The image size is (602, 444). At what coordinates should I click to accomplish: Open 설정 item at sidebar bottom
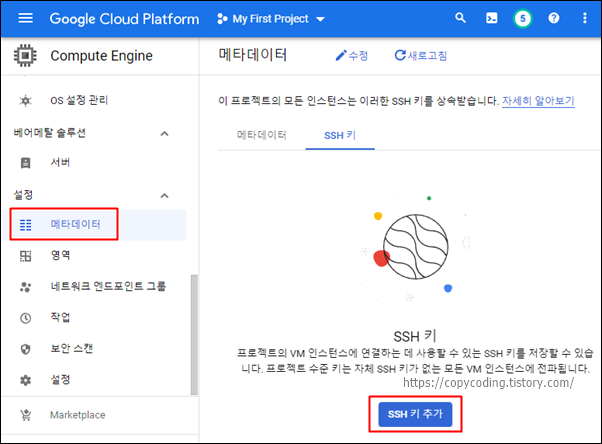coord(60,380)
